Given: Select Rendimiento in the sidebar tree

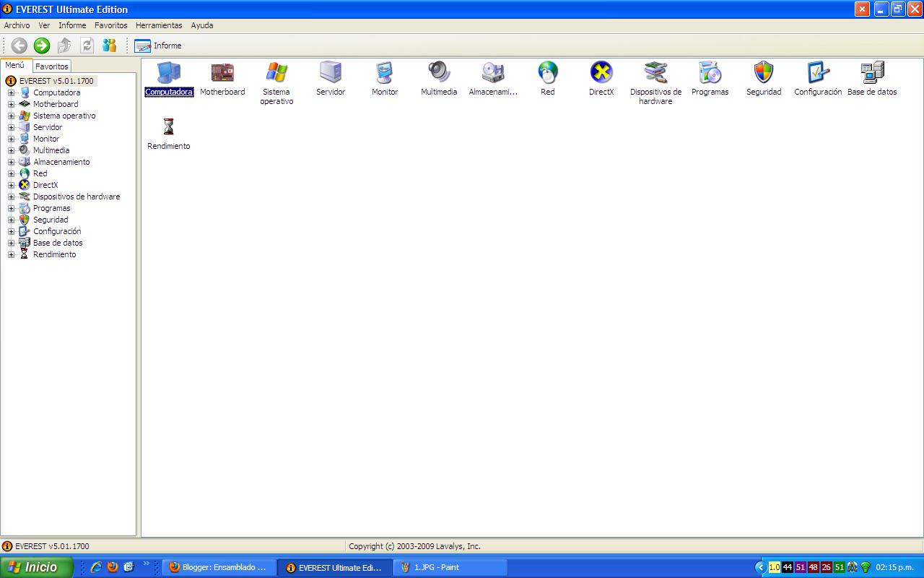Looking at the screenshot, I should tap(54, 254).
